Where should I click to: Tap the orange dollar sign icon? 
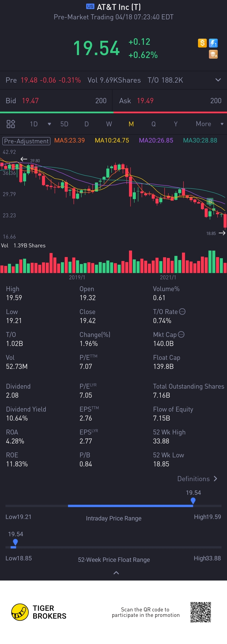pos(202,43)
